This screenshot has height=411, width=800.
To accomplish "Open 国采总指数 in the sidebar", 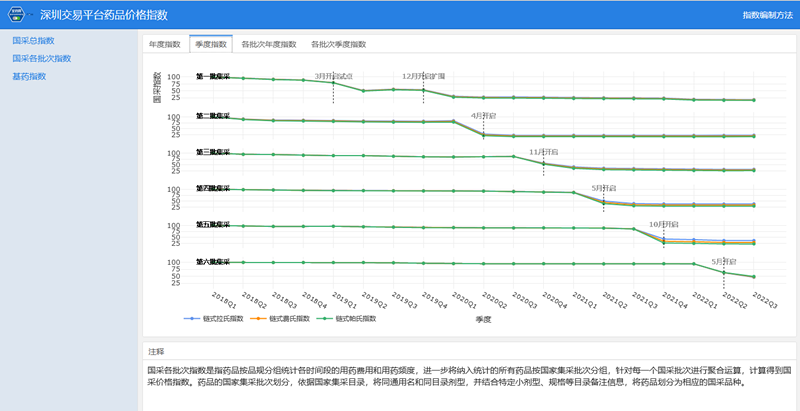I will pos(33,40).
